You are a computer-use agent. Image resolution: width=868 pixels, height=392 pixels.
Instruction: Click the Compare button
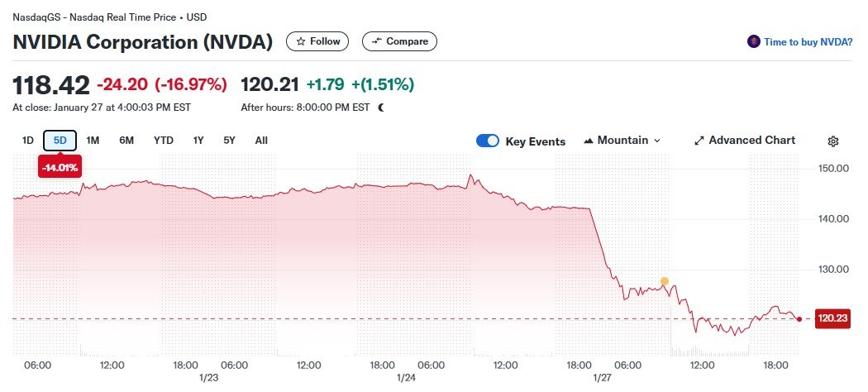[399, 41]
